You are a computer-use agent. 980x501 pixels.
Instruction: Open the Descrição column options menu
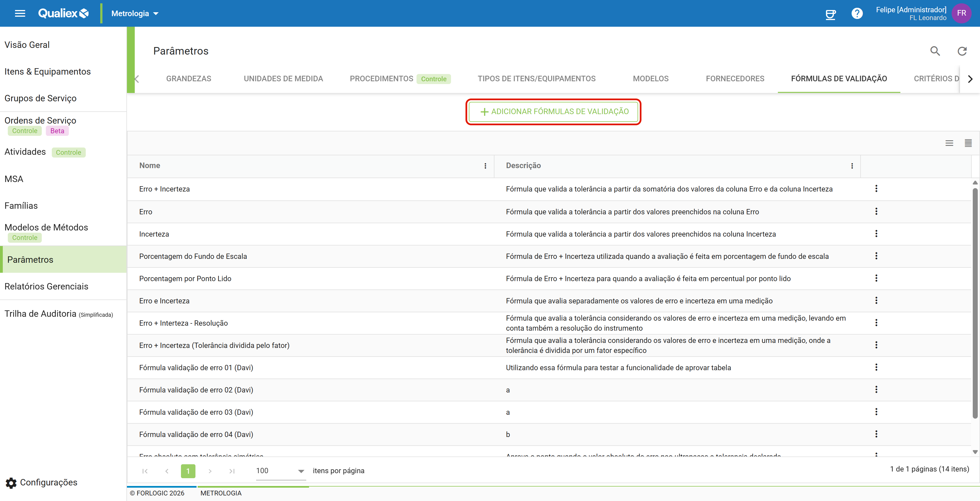point(852,166)
